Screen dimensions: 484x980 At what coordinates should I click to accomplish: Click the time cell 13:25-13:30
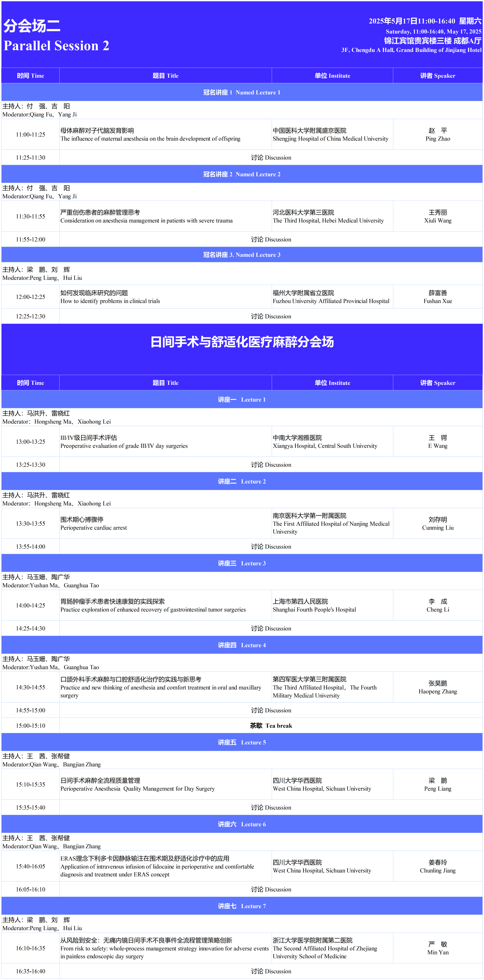coord(31,464)
